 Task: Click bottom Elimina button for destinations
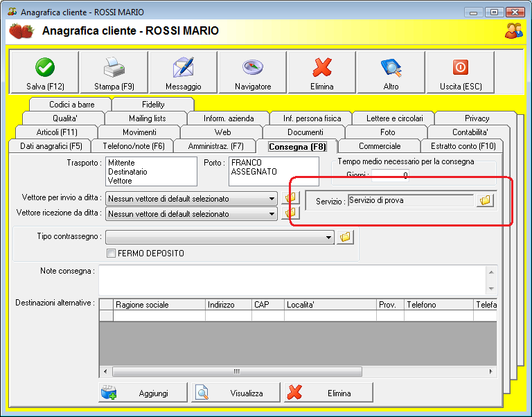coord(328,393)
